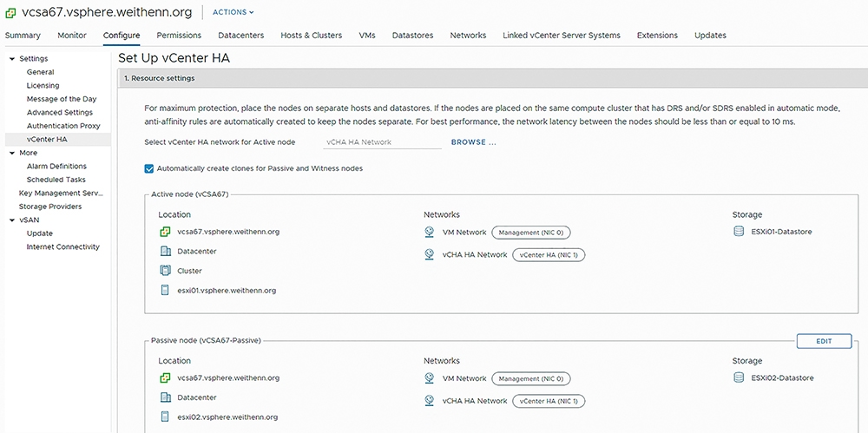Open Linked vCenter Server Systems tab

(x=562, y=36)
